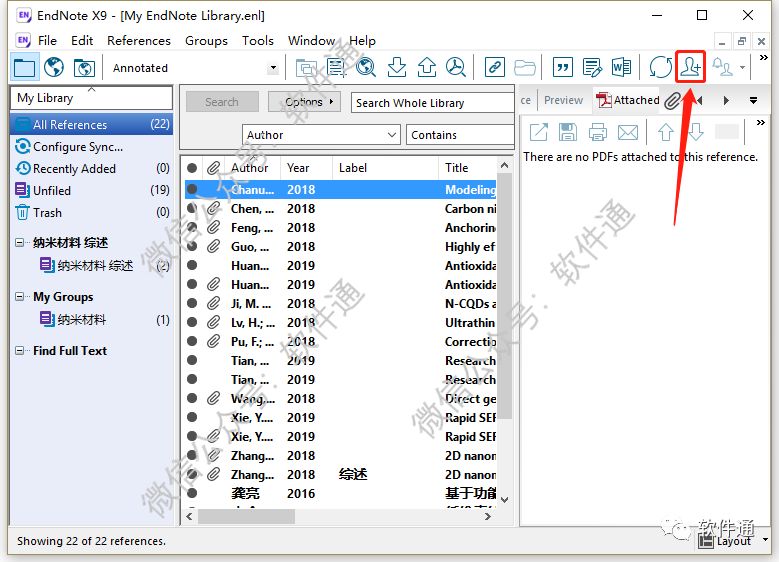Click Email PDF envelope icon
This screenshot has height=562, width=779.
point(627,132)
